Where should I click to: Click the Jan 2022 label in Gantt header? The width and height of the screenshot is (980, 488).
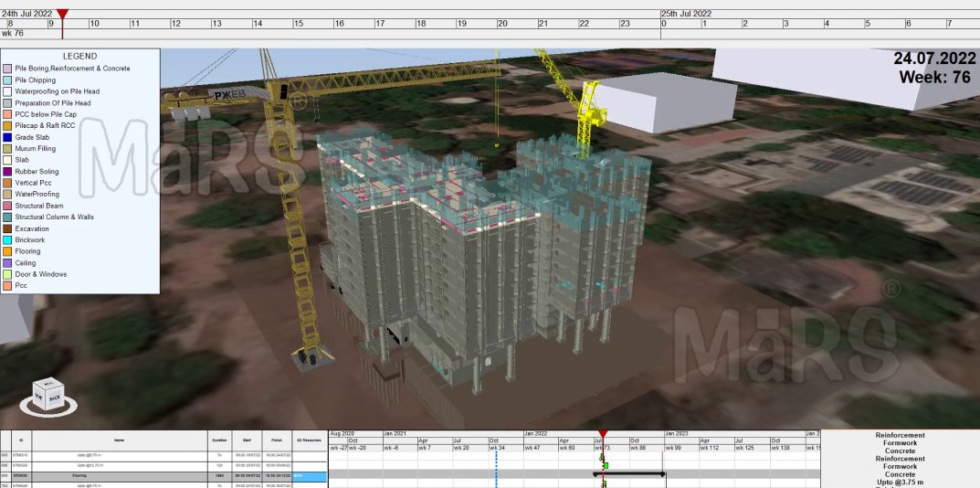coord(538,433)
